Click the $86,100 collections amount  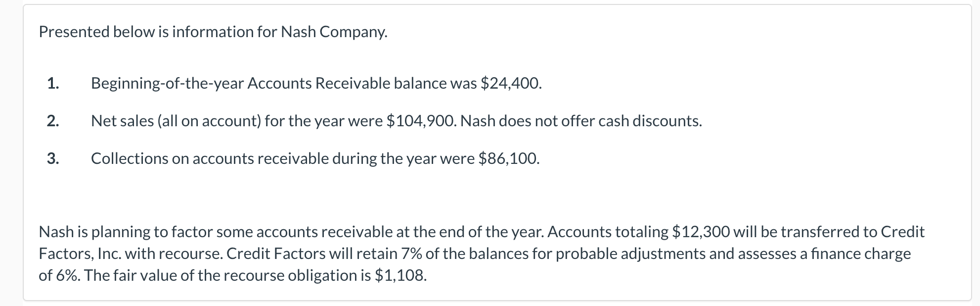click(x=509, y=158)
